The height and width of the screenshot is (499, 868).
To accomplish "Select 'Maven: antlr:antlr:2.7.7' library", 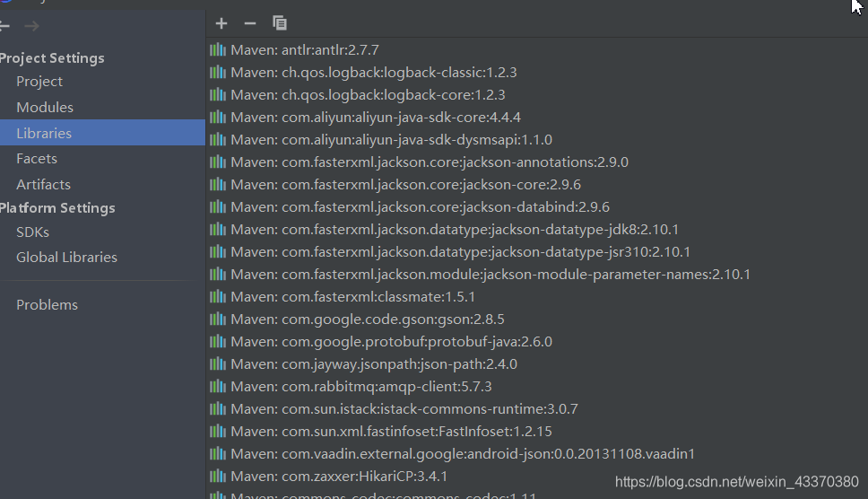I will (305, 50).
